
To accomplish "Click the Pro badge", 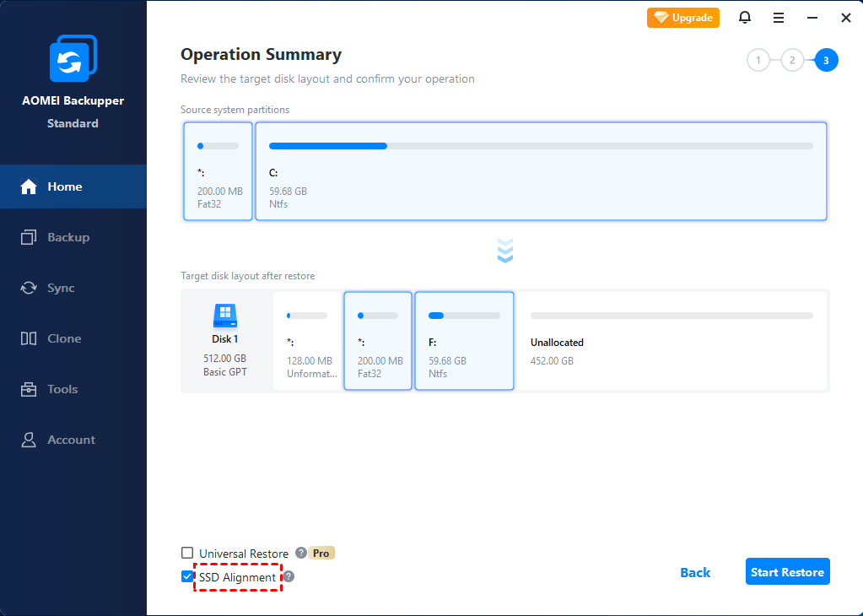I will 321,553.
